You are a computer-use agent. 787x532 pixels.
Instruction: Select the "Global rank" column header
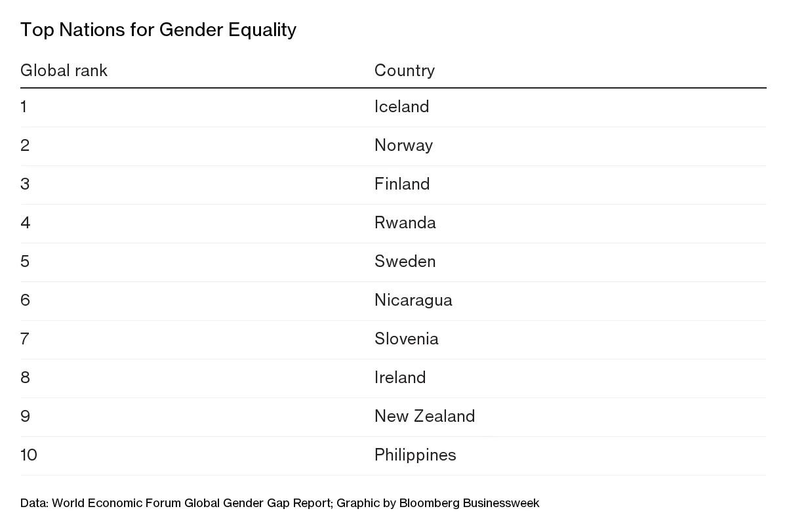64,70
